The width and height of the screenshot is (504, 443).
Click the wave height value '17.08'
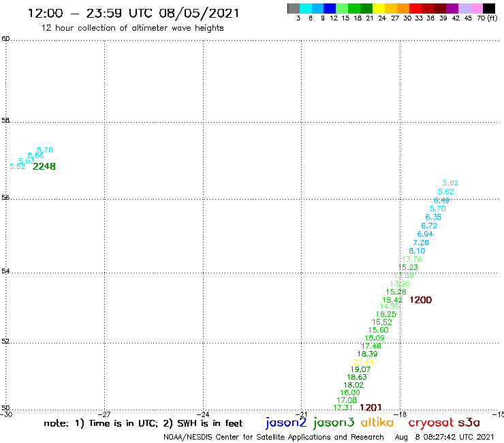pyautogui.click(x=347, y=400)
